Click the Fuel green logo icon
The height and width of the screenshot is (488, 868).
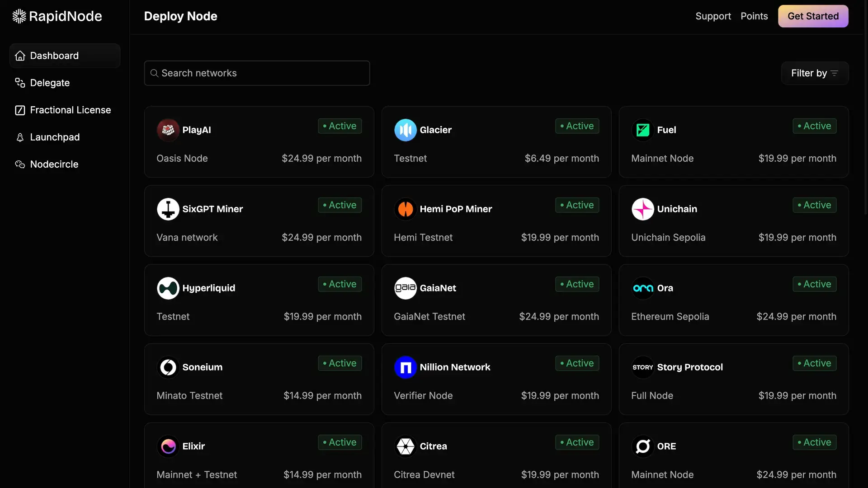[x=642, y=130]
